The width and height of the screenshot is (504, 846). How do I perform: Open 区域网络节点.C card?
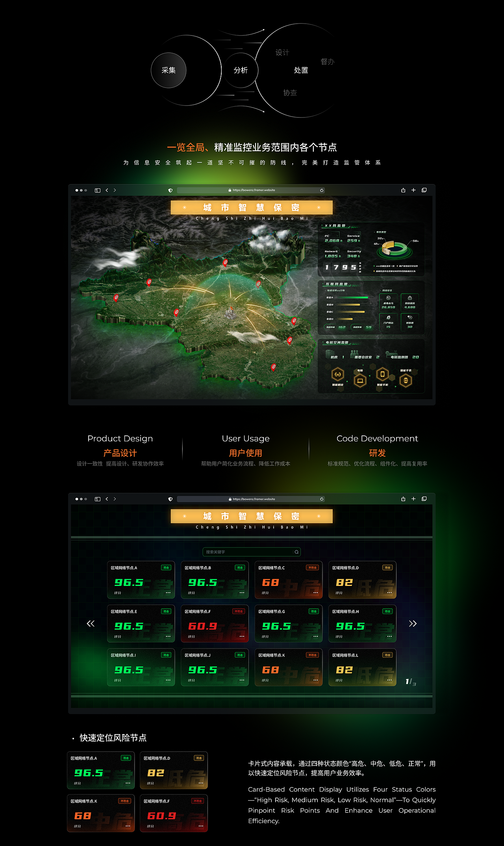click(x=289, y=580)
